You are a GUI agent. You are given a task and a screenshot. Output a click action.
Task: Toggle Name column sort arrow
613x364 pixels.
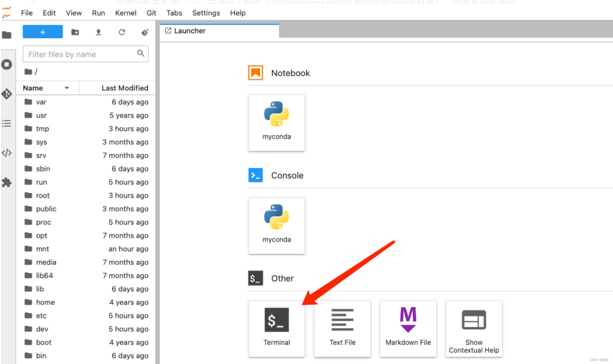coord(67,88)
